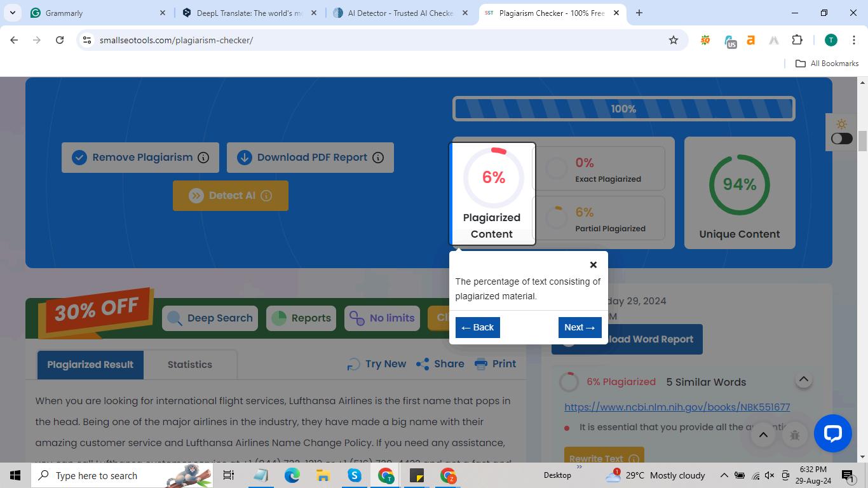Click the 100% progress bar

[623, 109]
